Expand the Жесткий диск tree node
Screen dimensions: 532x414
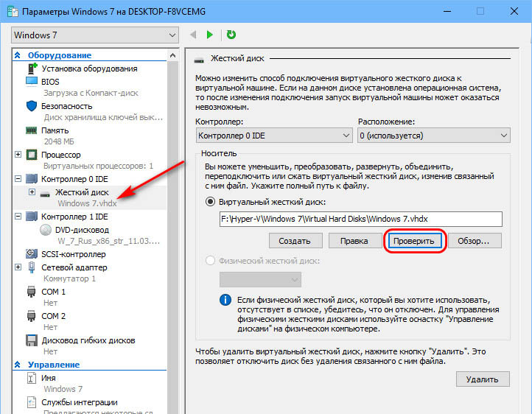point(32,192)
